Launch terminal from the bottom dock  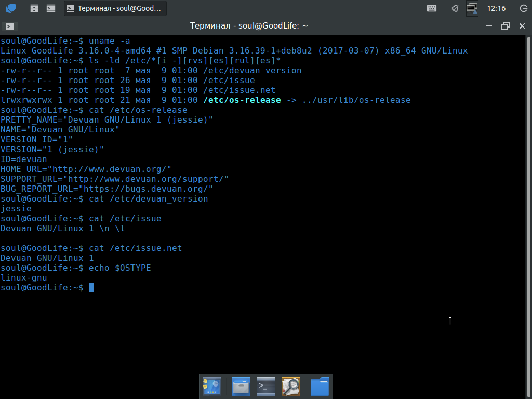tap(265, 387)
